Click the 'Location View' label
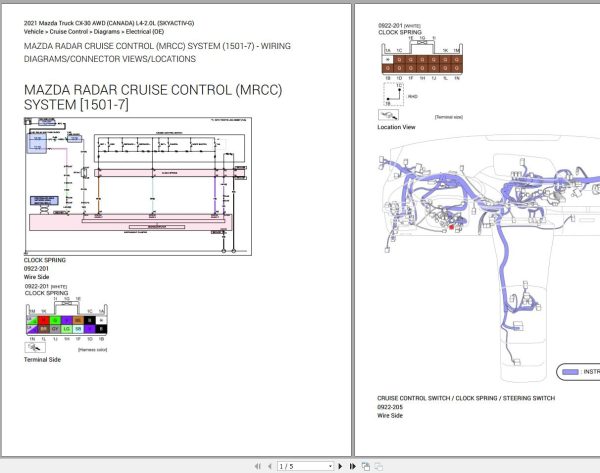The width and height of the screenshot is (600, 473). click(396, 127)
